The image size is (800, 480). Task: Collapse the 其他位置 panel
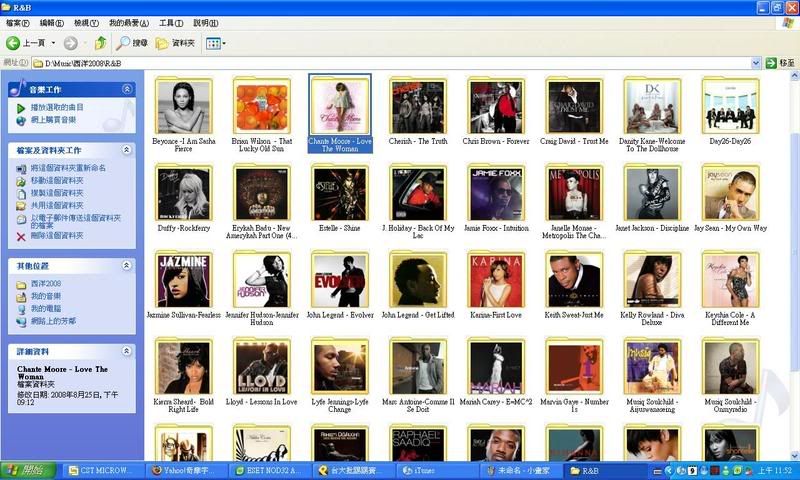tap(126, 266)
